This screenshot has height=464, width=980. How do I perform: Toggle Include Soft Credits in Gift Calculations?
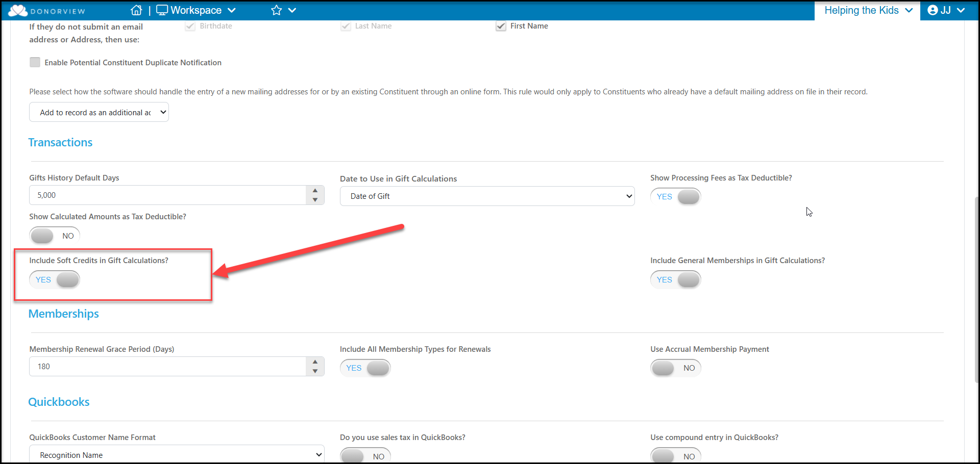(55, 279)
